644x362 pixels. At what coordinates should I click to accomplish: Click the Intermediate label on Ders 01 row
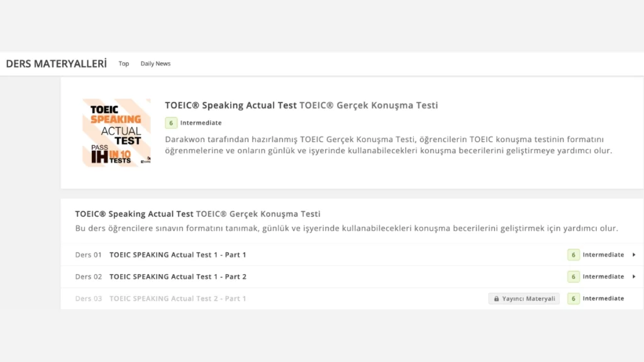(603, 255)
